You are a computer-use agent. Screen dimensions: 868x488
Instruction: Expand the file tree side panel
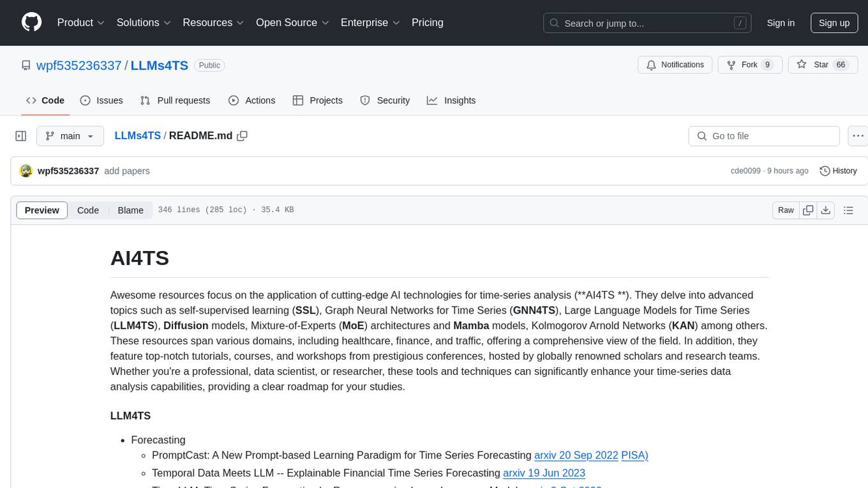pyautogui.click(x=21, y=136)
